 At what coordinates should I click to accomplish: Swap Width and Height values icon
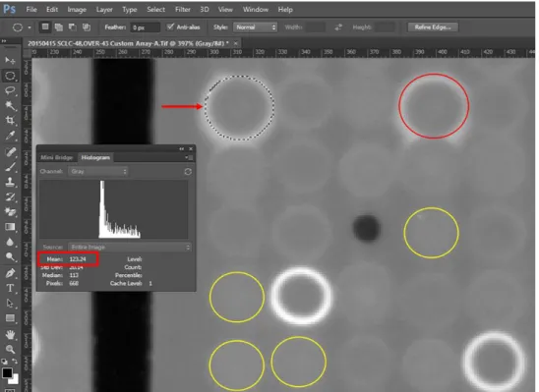338,28
